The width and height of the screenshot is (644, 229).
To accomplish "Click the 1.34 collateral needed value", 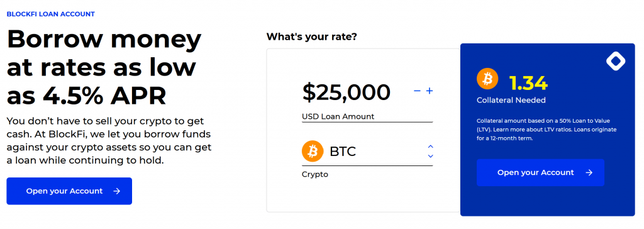I will (x=528, y=84).
